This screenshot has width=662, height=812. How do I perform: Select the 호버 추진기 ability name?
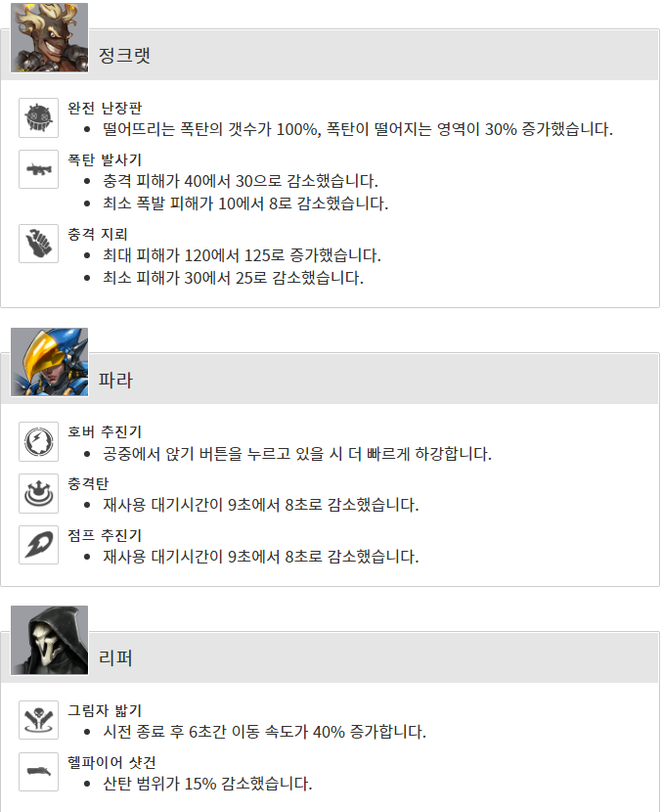tap(105, 431)
